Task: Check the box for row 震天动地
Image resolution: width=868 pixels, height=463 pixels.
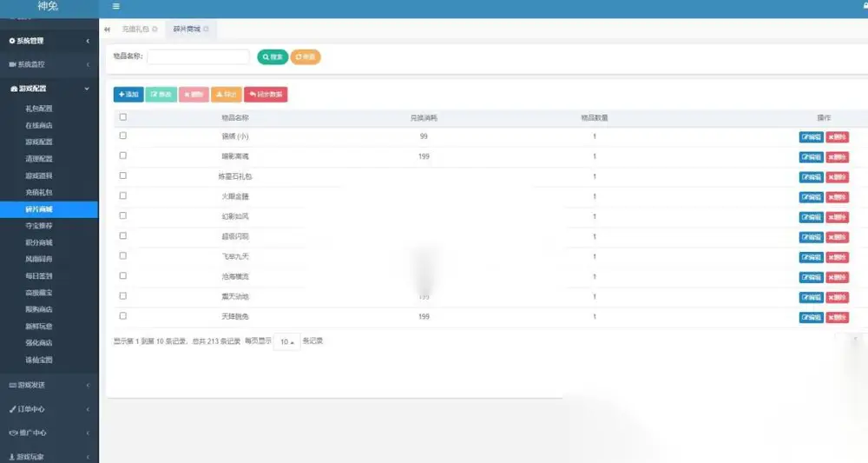Action: tap(123, 295)
